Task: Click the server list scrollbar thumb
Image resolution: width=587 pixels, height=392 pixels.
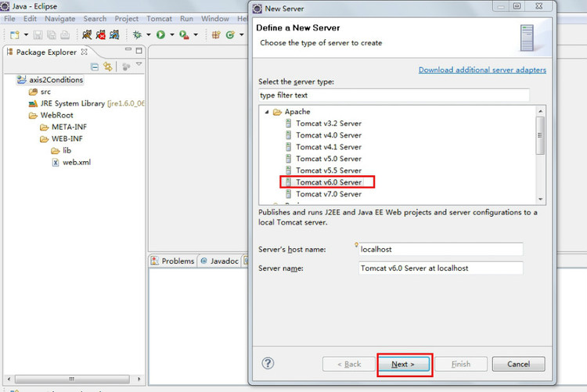Action: (540, 135)
